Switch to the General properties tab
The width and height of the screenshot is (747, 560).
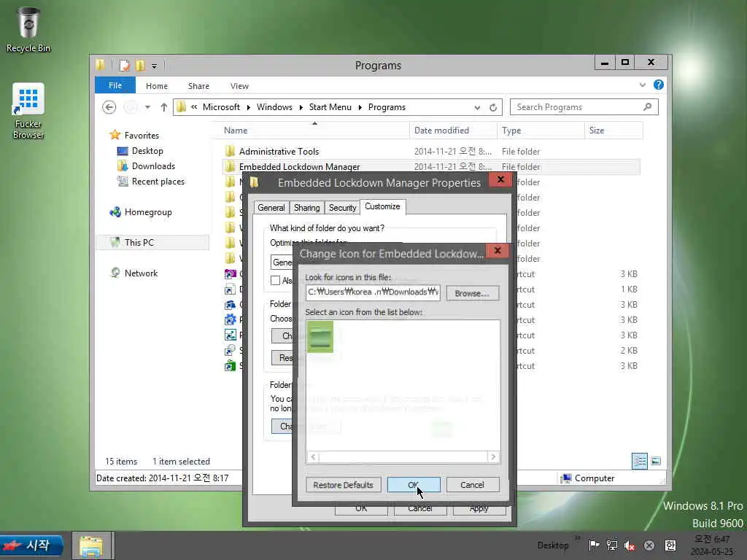tap(271, 208)
